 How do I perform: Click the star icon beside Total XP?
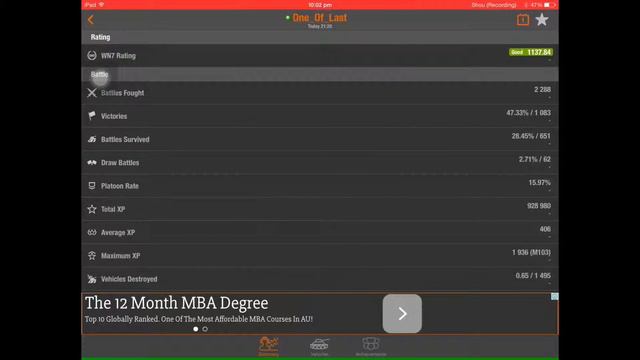[92, 209]
